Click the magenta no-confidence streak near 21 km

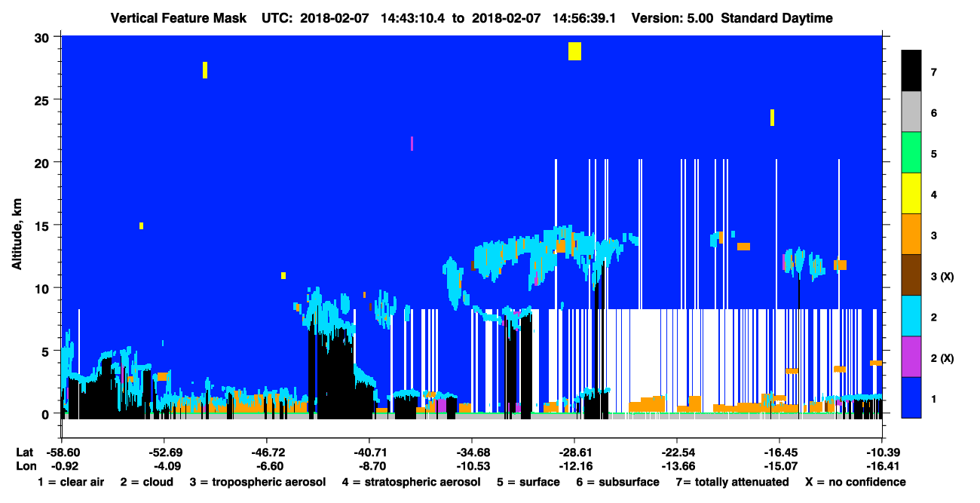tap(412, 143)
